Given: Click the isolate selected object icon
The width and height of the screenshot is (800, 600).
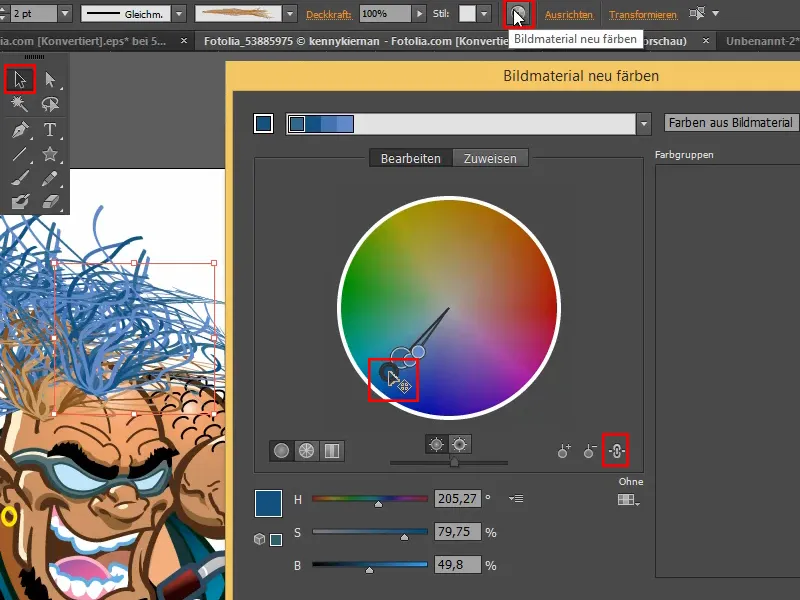Looking at the screenshot, I should click(696, 13).
